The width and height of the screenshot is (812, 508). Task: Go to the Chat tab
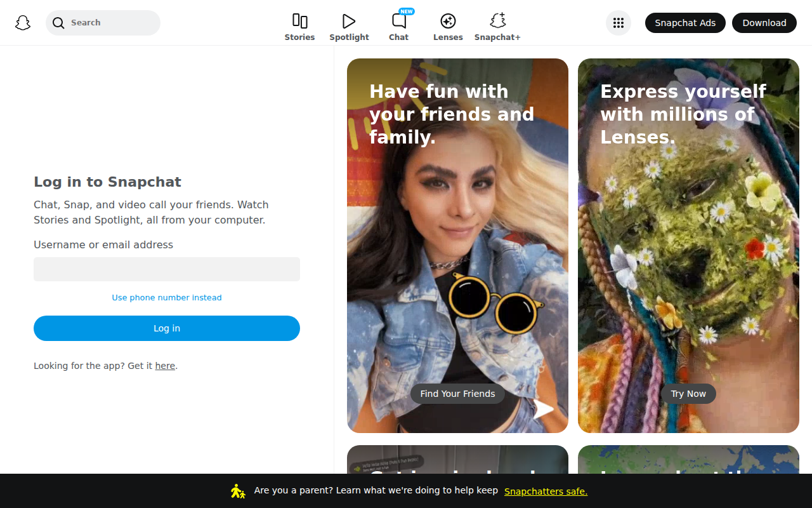click(x=399, y=27)
